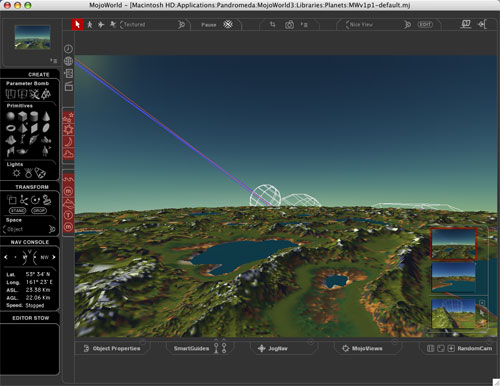500x386 pixels.
Task: Click the Pause render button
Action: click(209, 25)
